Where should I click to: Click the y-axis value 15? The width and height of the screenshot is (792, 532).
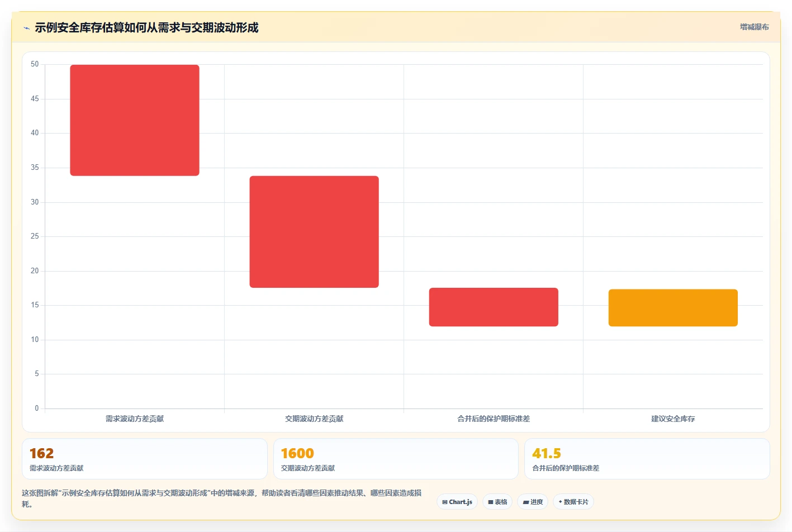pyautogui.click(x=35, y=305)
